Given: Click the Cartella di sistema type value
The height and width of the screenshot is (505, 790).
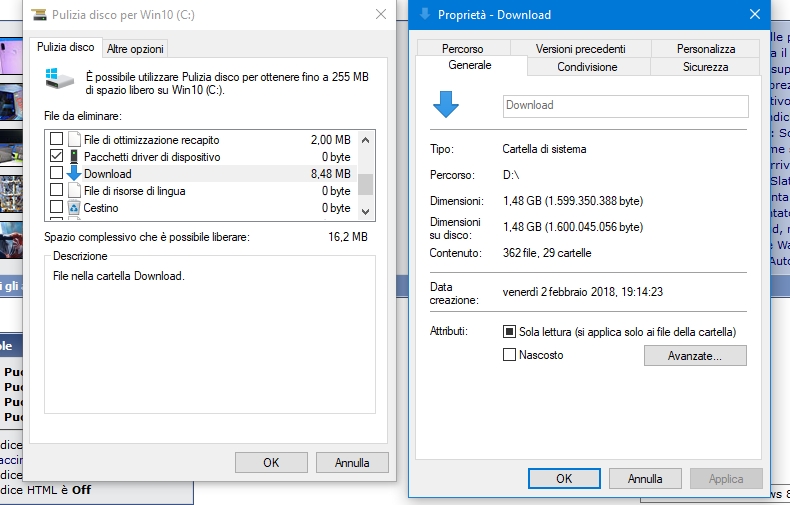Looking at the screenshot, I should click(x=545, y=149).
